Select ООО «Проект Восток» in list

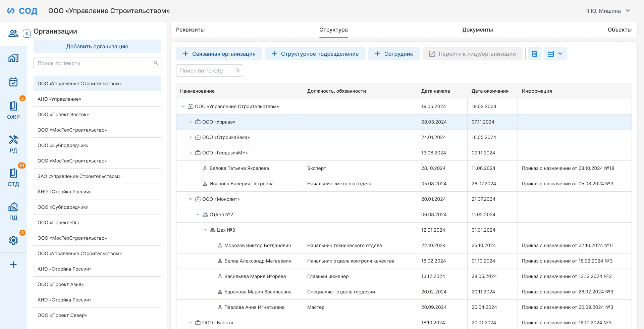[x=97, y=114]
